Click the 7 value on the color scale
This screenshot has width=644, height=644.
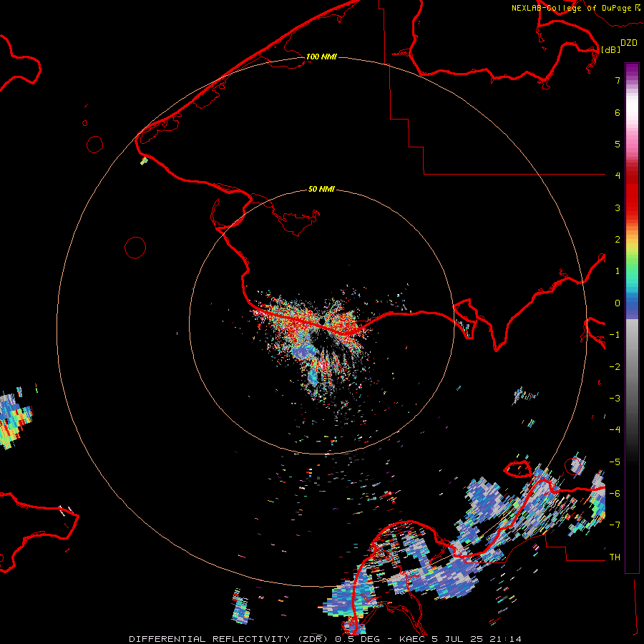coord(618,81)
